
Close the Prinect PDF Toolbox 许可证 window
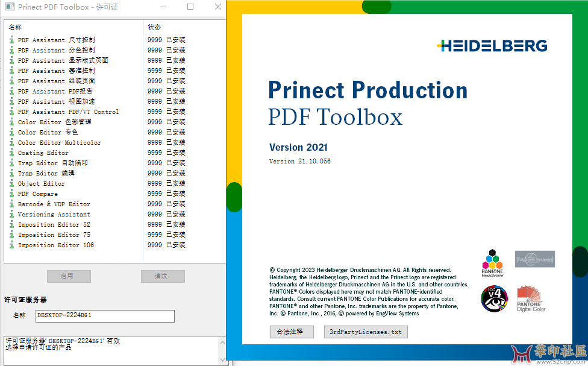[x=218, y=7]
